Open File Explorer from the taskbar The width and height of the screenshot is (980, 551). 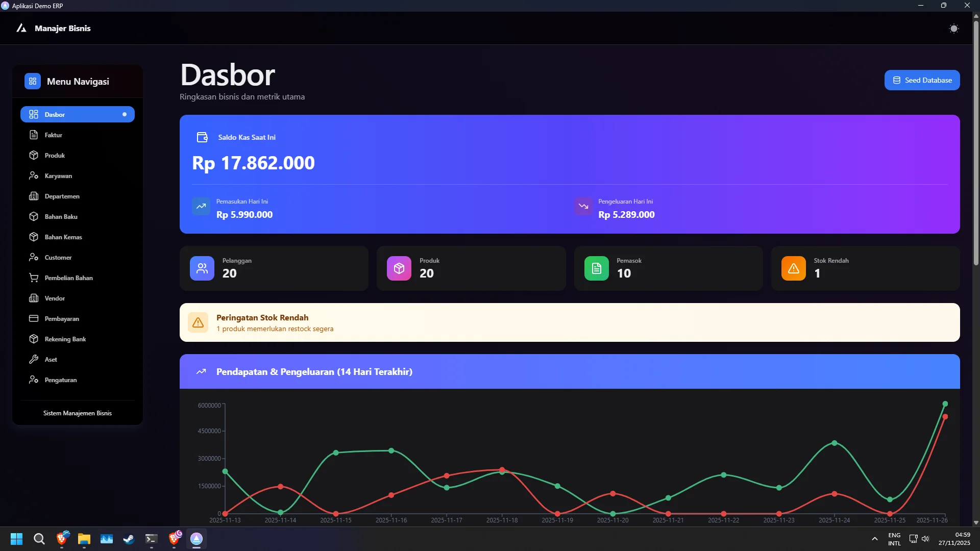tap(84, 539)
